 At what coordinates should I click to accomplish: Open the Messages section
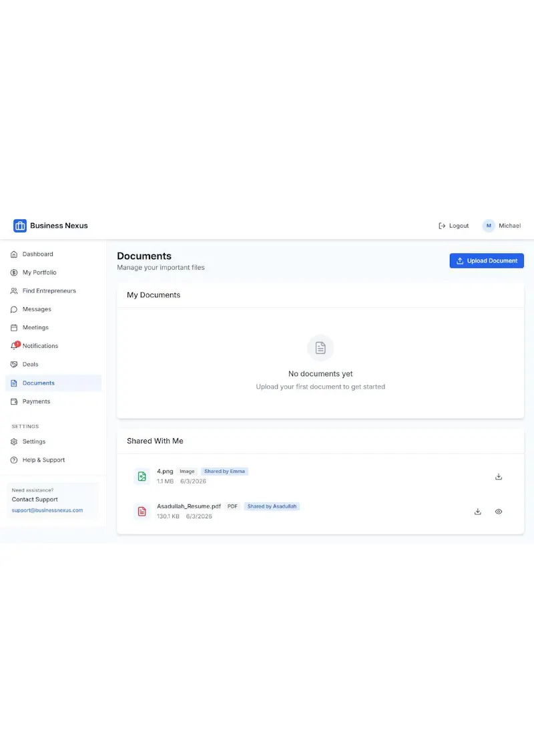(x=53, y=309)
